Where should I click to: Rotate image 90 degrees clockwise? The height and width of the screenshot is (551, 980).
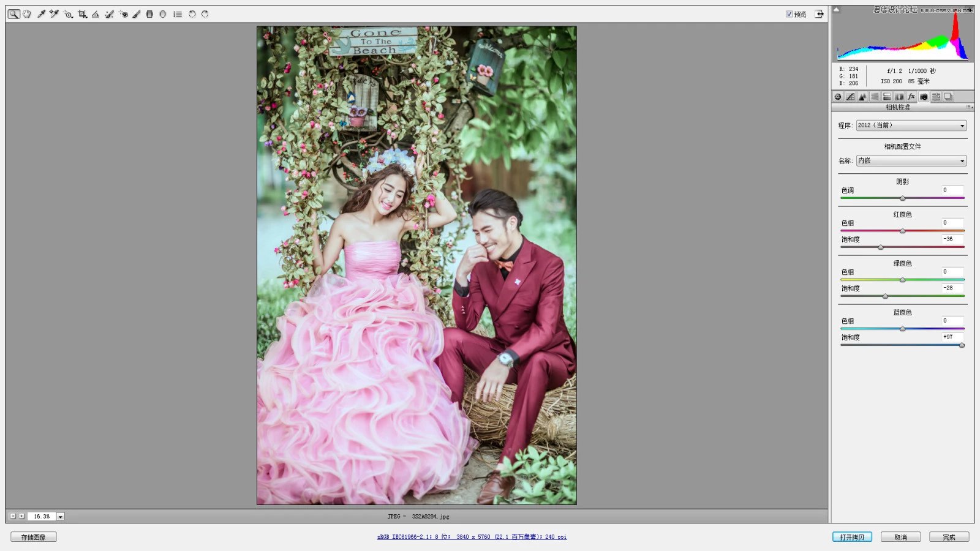(x=205, y=13)
